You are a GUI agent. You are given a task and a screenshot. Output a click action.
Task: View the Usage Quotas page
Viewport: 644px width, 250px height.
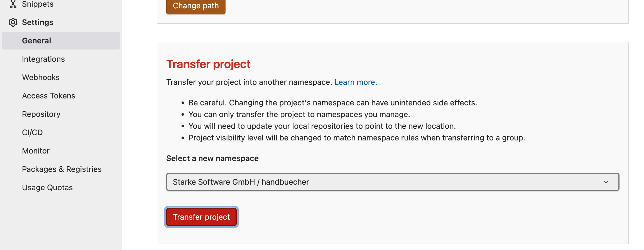[47, 187]
